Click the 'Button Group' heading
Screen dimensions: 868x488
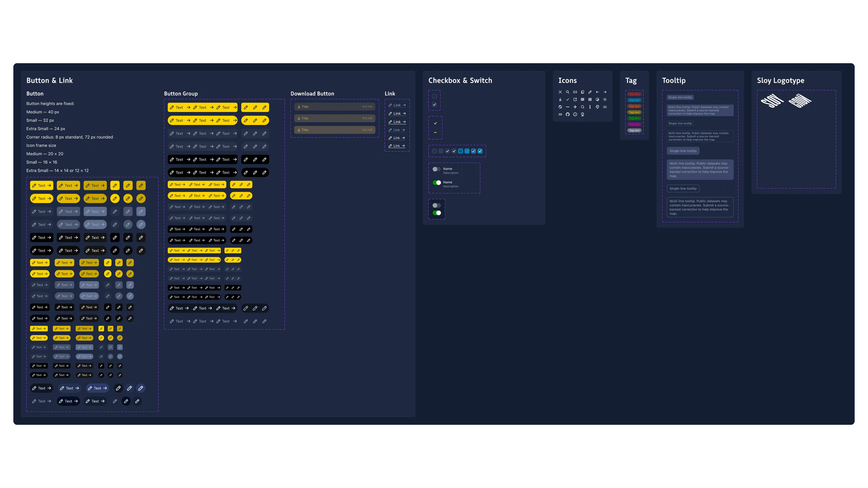pyautogui.click(x=181, y=94)
